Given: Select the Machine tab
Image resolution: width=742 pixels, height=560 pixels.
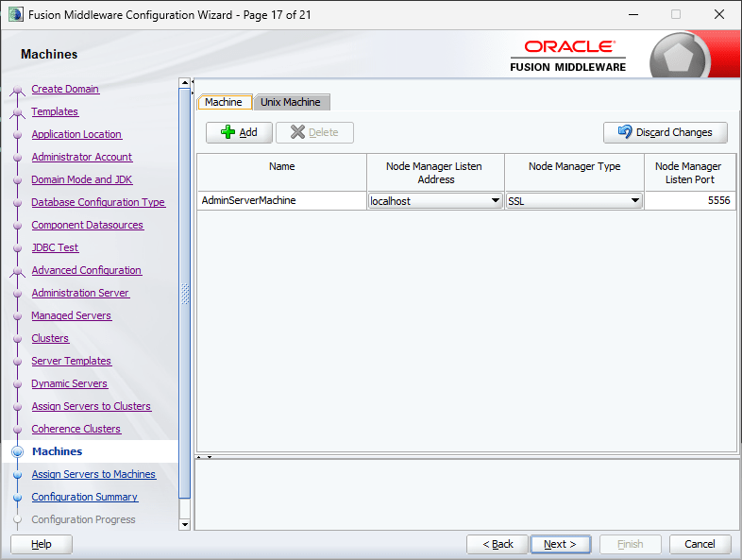Looking at the screenshot, I should pos(224,102).
